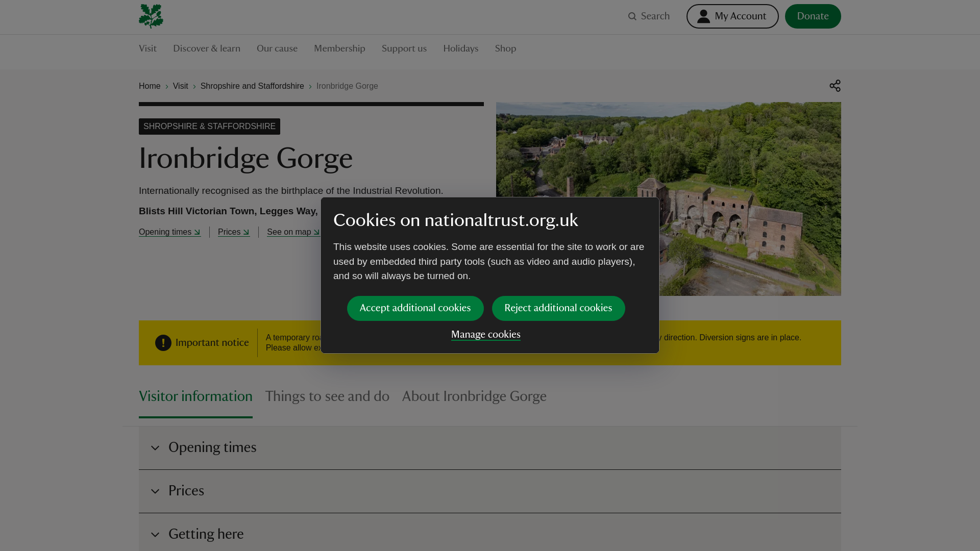
Task: Go to Home in breadcrumb
Action: tap(150, 86)
